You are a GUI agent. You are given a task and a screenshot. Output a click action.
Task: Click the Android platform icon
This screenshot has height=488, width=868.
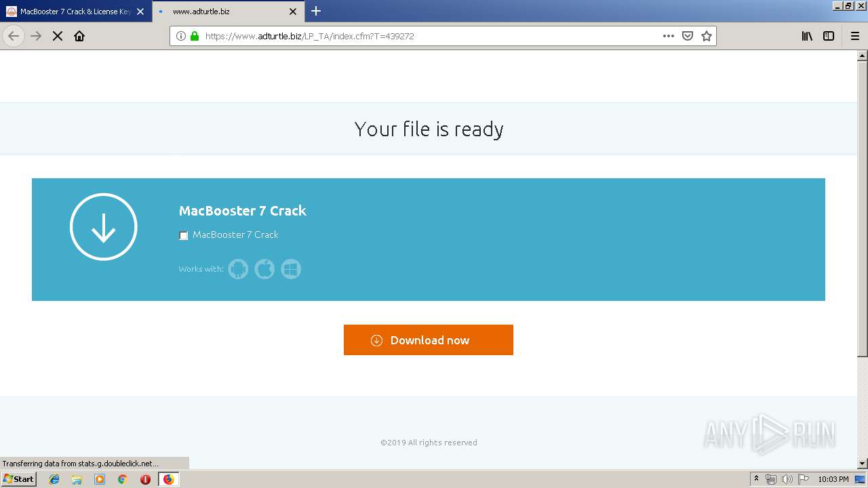(x=238, y=269)
